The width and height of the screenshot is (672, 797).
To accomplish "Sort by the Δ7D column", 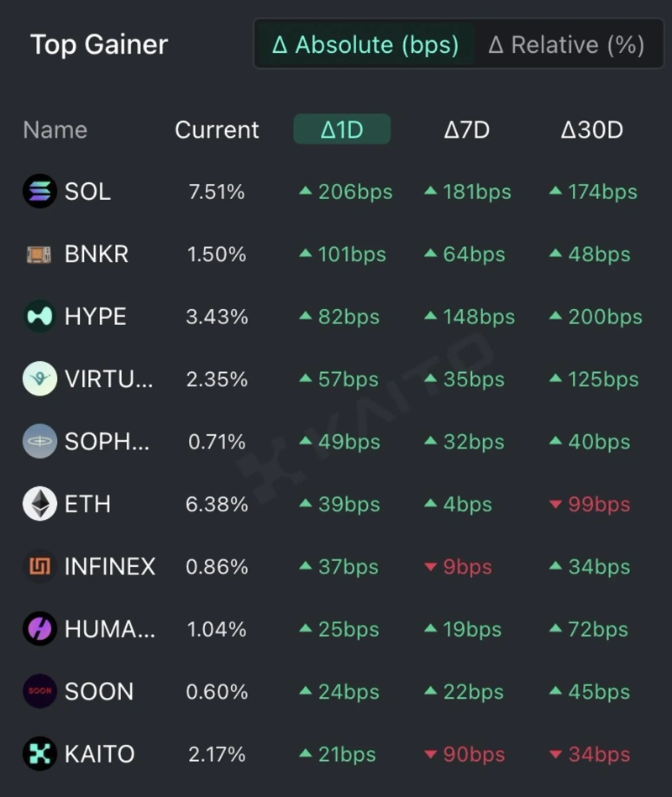I will pyautogui.click(x=466, y=130).
